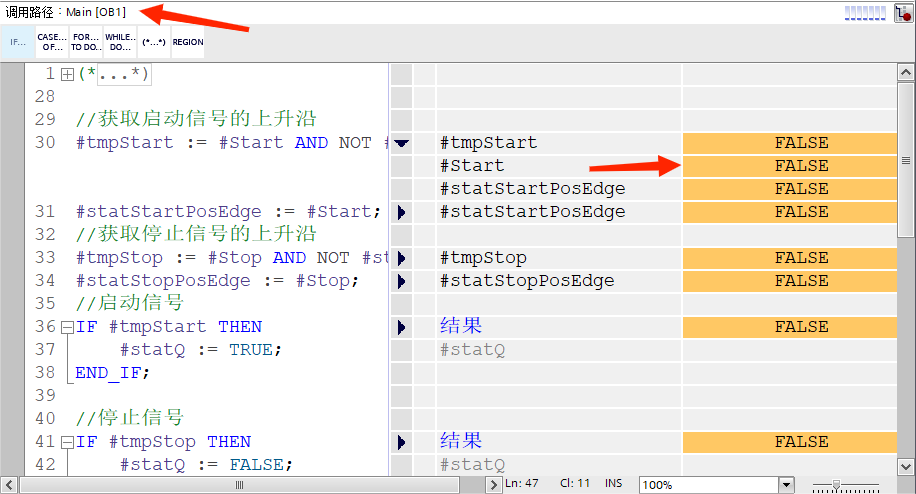Click the dotted progress indicator at top right
Viewport: 916px width, 494px height.
tap(865, 12)
